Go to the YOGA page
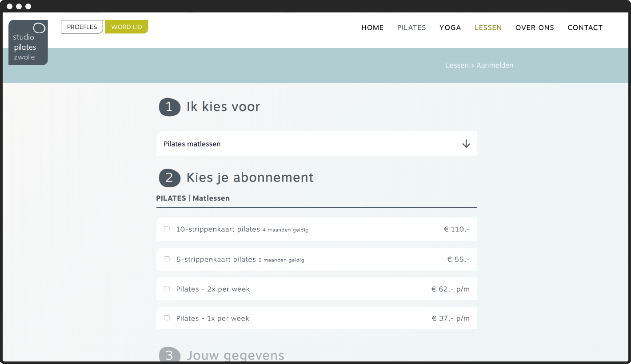 (450, 28)
